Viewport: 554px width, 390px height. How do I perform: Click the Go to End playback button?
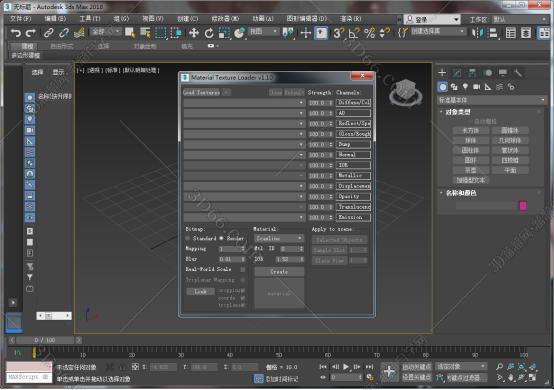pos(369,367)
